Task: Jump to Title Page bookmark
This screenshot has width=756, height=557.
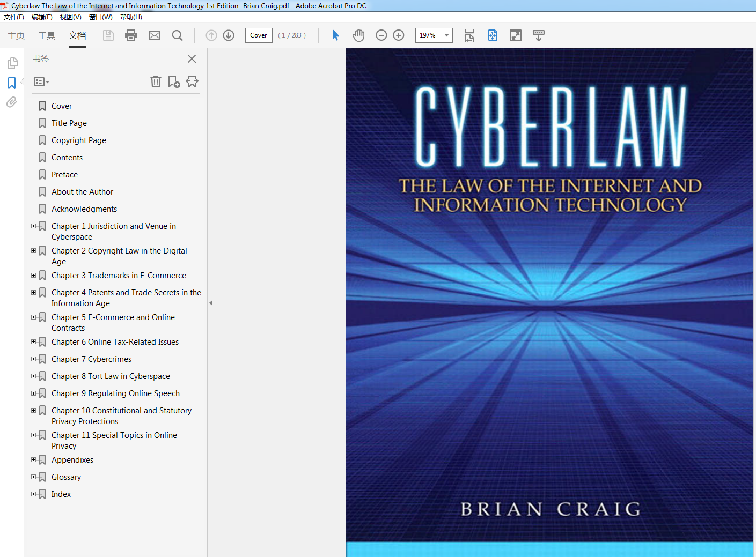Action: [x=69, y=123]
